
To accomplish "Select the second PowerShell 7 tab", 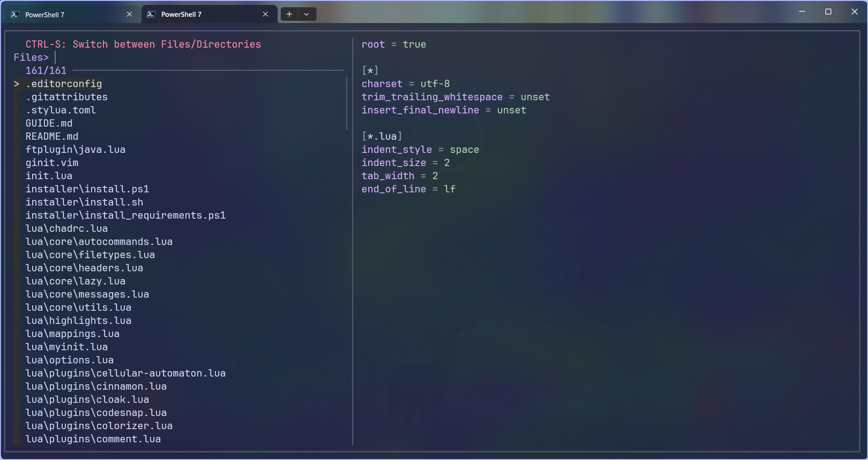I will click(x=210, y=15).
